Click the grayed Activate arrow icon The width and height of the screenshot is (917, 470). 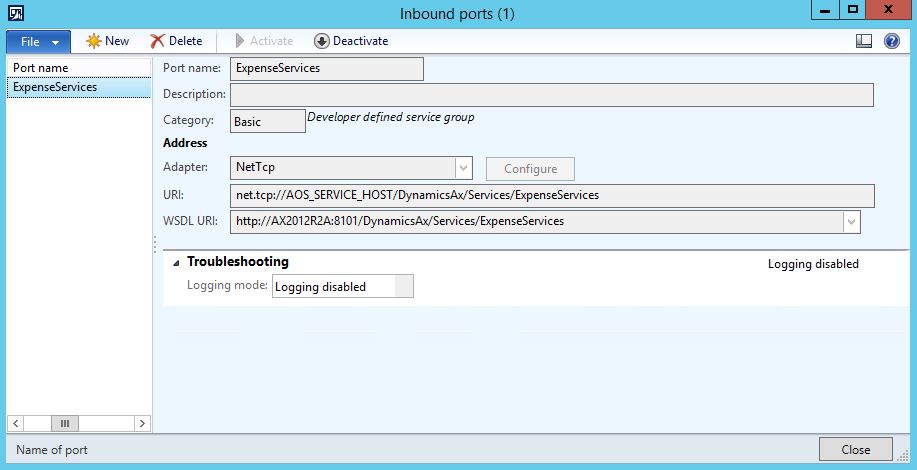pyautogui.click(x=240, y=41)
